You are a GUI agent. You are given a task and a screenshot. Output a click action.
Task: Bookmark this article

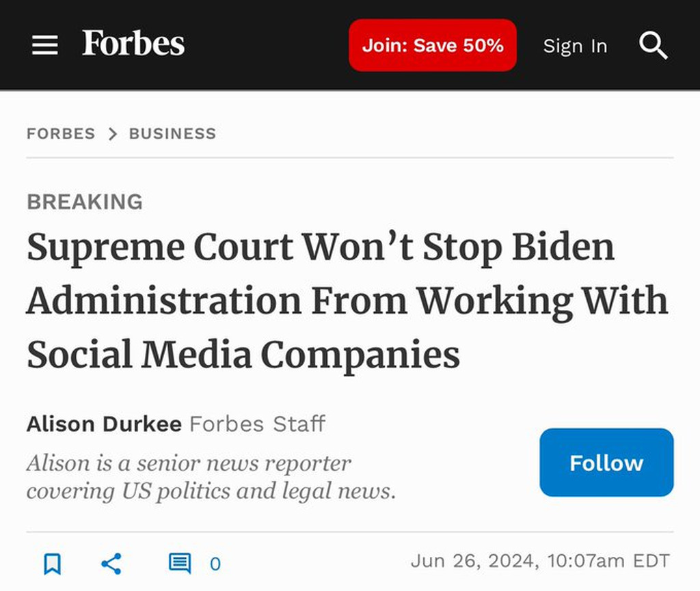pyautogui.click(x=52, y=564)
